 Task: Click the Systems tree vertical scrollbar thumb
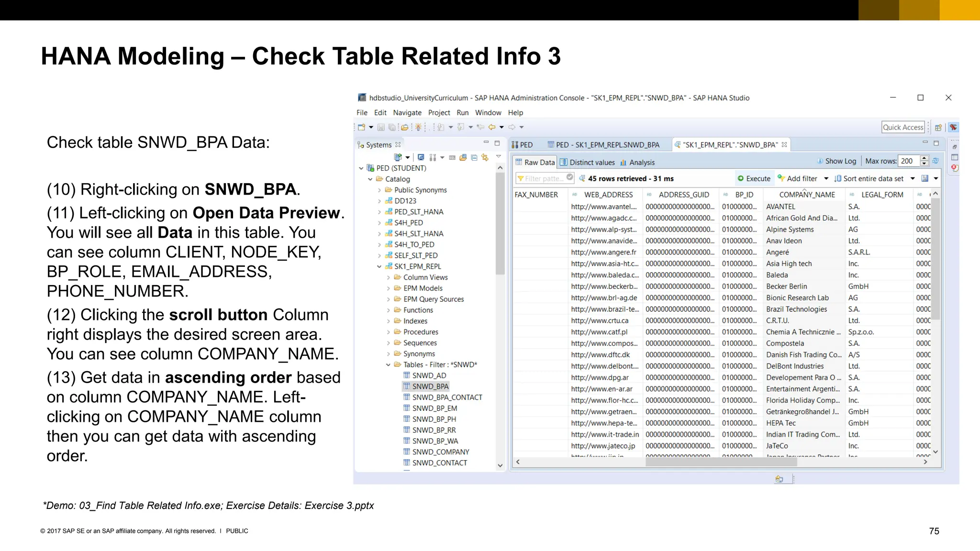[500, 224]
